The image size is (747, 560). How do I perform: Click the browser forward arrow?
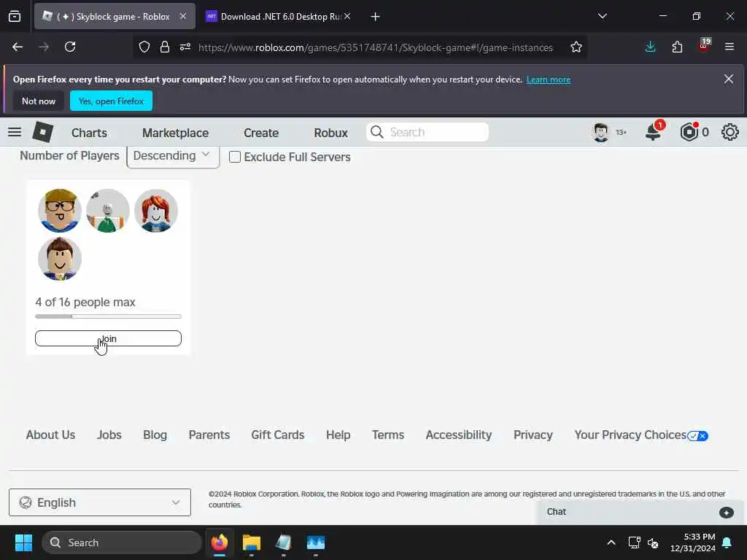click(x=44, y=47)
